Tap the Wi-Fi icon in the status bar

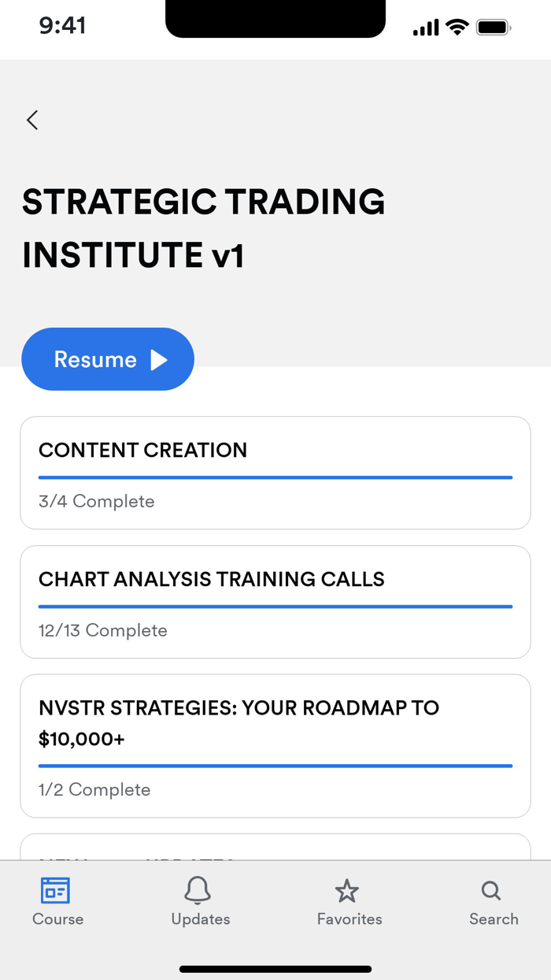click(457, 25)
